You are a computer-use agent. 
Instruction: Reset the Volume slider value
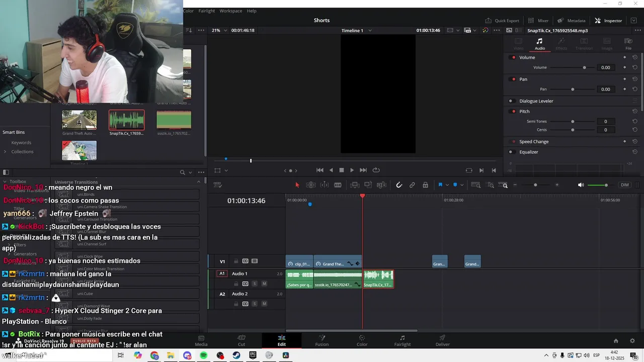(635, 67)
